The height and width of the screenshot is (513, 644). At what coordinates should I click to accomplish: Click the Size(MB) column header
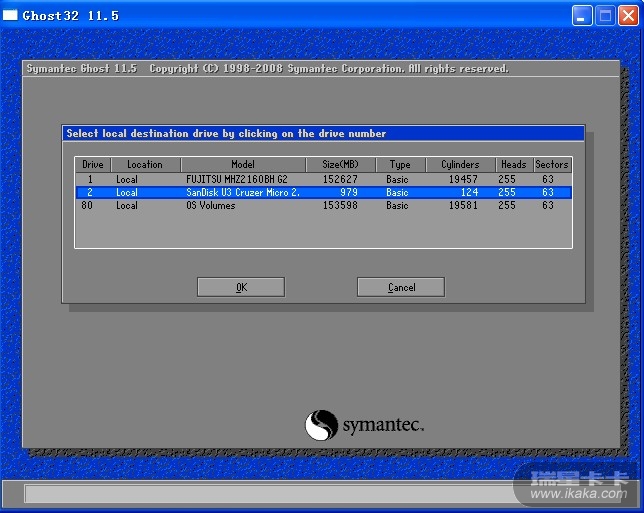340,164
